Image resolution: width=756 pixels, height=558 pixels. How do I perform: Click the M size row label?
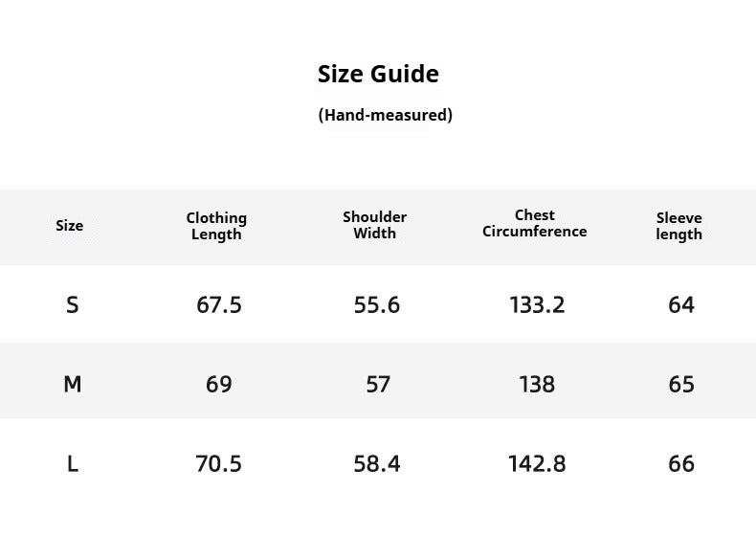click(x=73, y=385)
